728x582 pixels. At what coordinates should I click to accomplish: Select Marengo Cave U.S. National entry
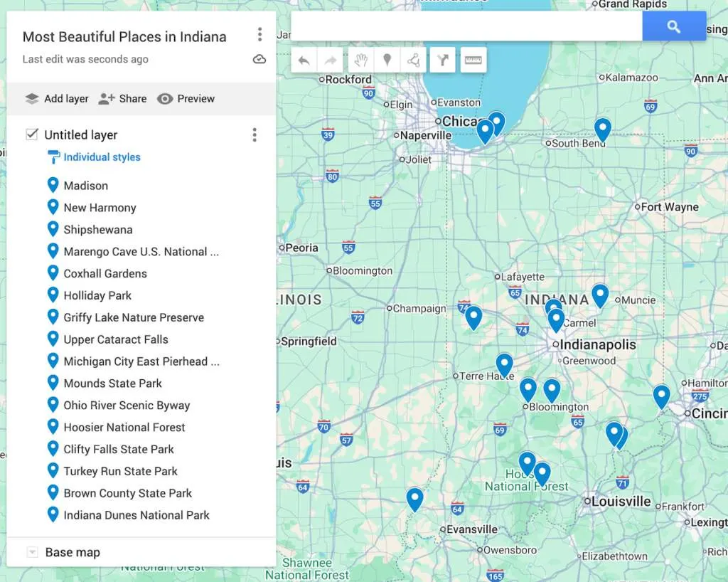[141, 251]
